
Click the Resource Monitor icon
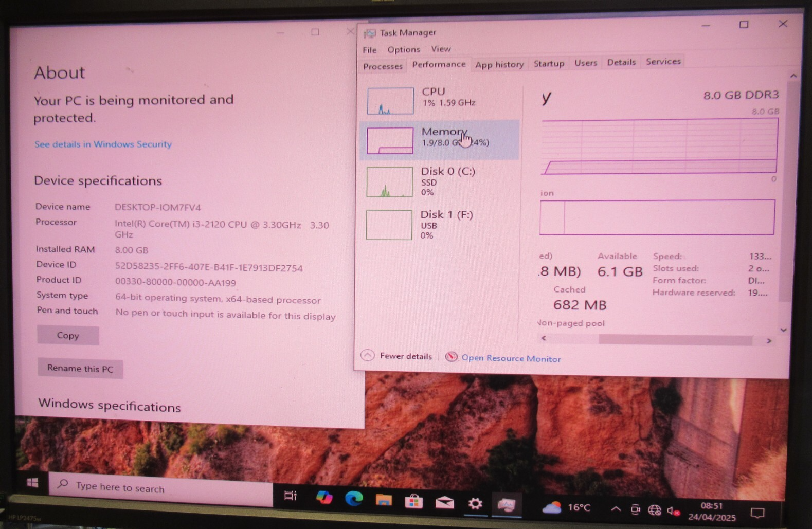[451, 357]
